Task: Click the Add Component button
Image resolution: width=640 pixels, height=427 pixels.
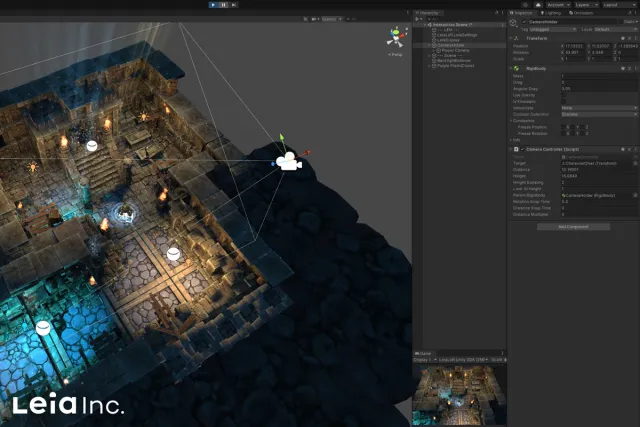Action: click(x=573, y=227)
